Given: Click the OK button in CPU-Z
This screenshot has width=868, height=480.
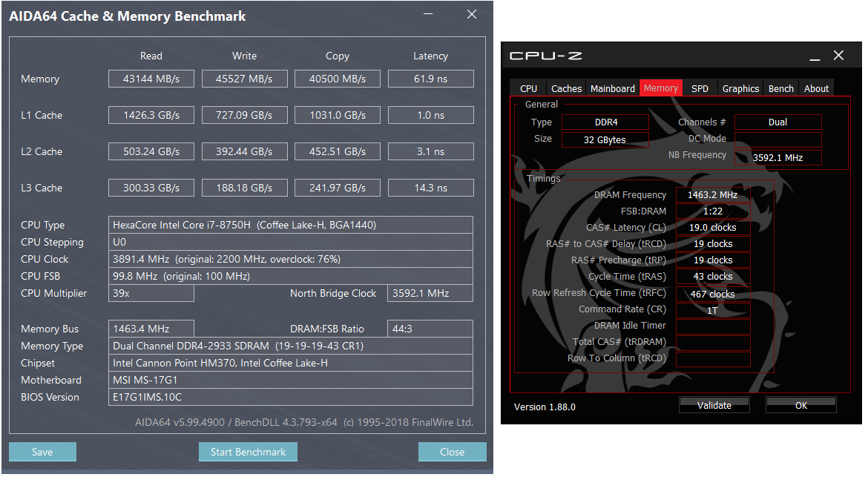Looking at the screenshot, I should (801, 405).
